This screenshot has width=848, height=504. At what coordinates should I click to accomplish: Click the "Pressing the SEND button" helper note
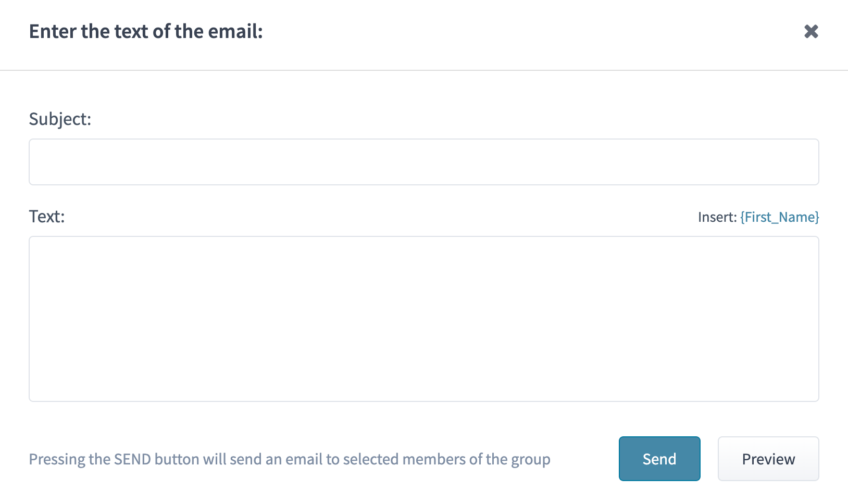coord(289,459)
